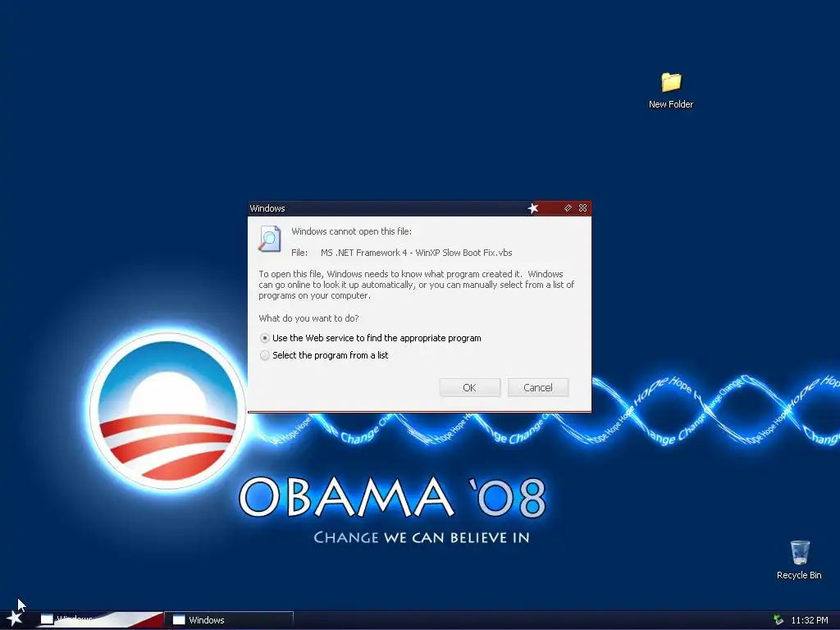Click the file search icon in dialog
This screenshot has width=840, height=630.
pyautogui.click(x=269, y=239)
